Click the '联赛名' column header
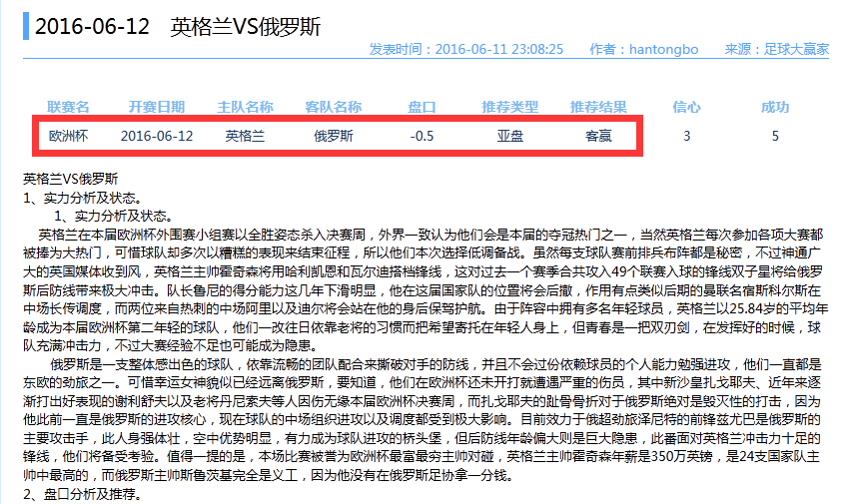Viewport: 847px width, 504px height. pos(68,107)
